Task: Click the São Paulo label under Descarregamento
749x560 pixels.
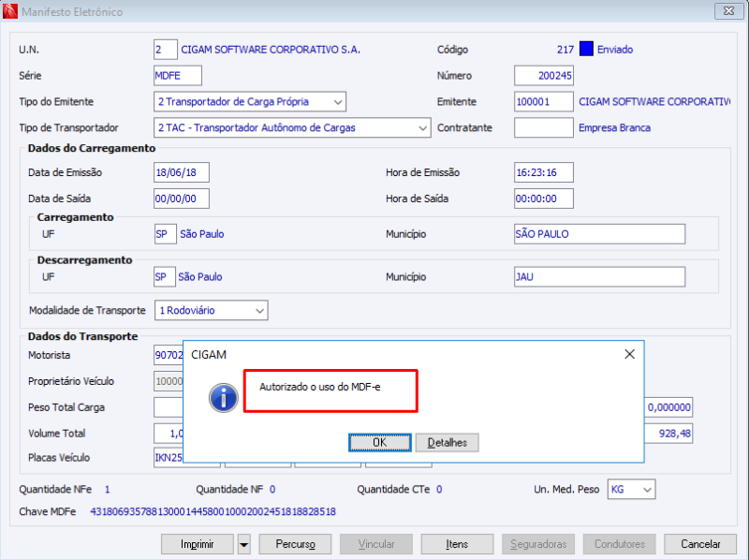Action: (x=200, y=277)
